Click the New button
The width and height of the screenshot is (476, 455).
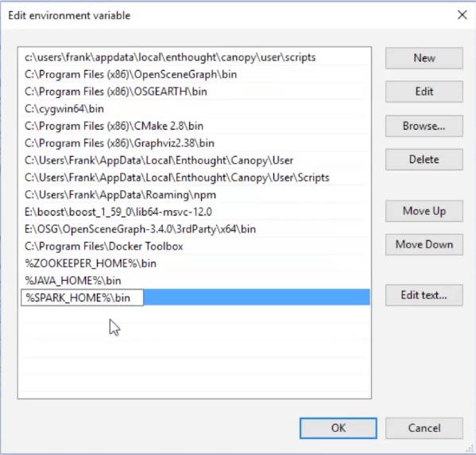coord(424,58)
